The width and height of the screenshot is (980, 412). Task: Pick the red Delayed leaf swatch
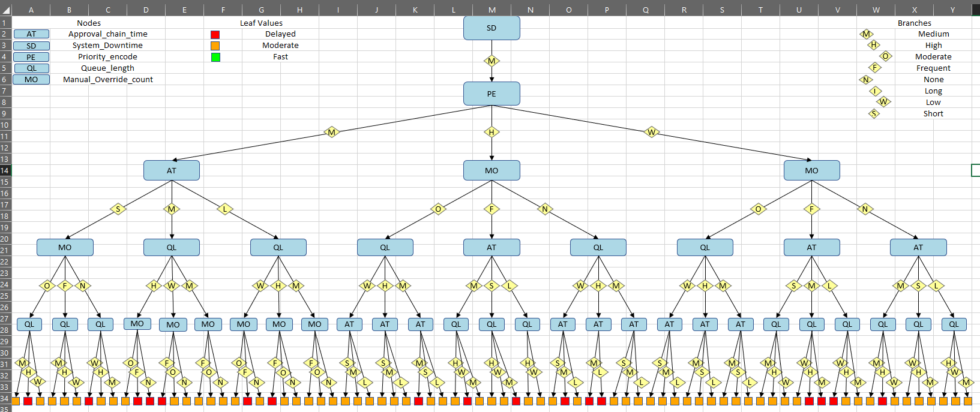click(x=215, y=35)
